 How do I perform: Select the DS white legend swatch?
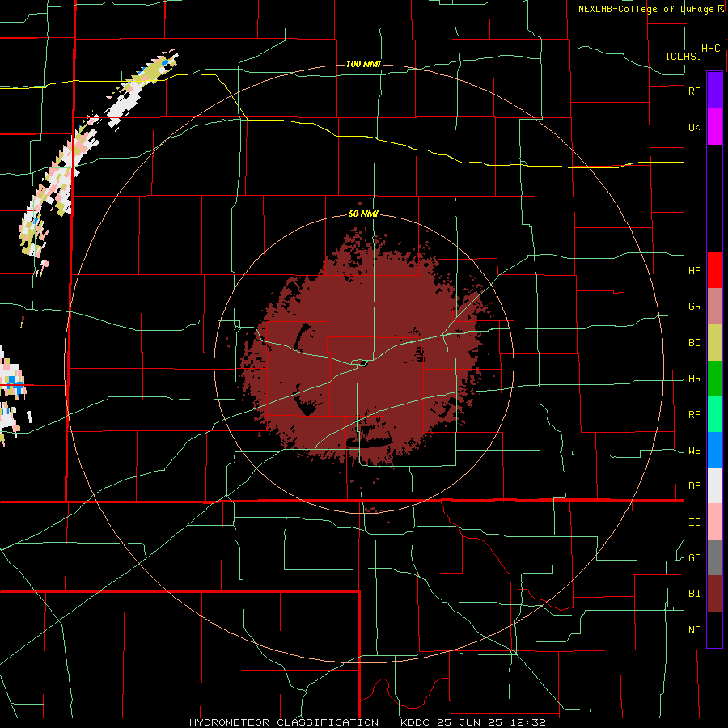714,485
